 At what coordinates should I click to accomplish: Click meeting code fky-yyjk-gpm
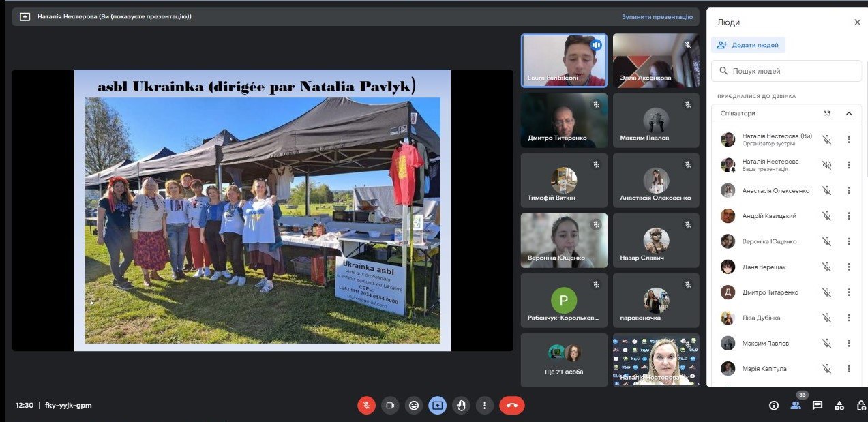tap(68, 405)
